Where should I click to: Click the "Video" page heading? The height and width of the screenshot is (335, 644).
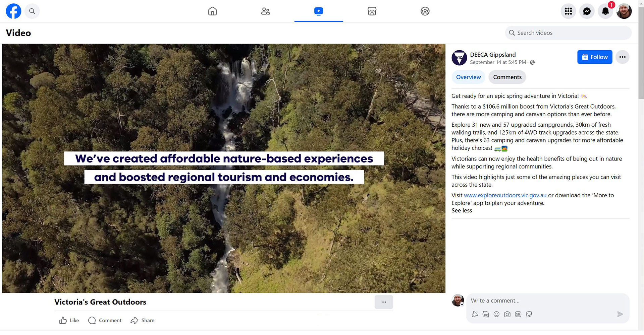[18, 33]
